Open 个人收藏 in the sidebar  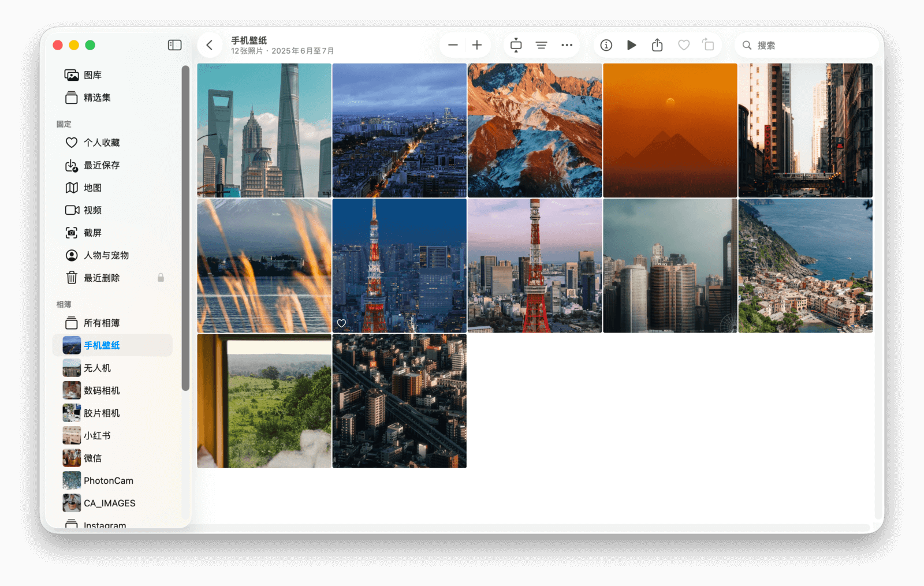102,143
